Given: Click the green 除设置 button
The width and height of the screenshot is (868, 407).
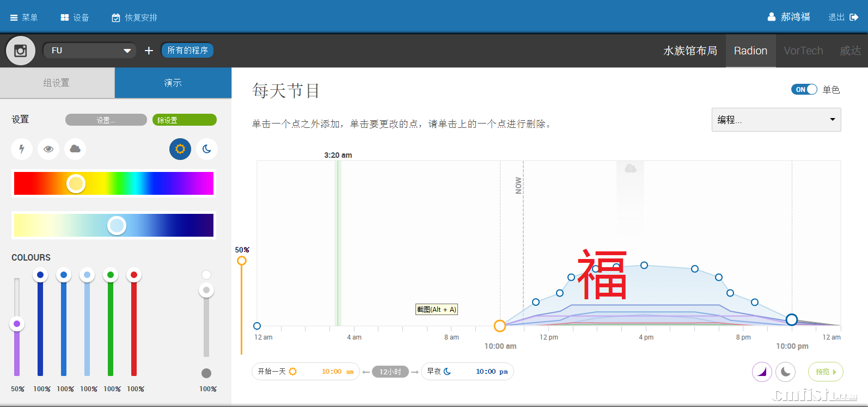Looking at the screenshot, I should (185, 120).
